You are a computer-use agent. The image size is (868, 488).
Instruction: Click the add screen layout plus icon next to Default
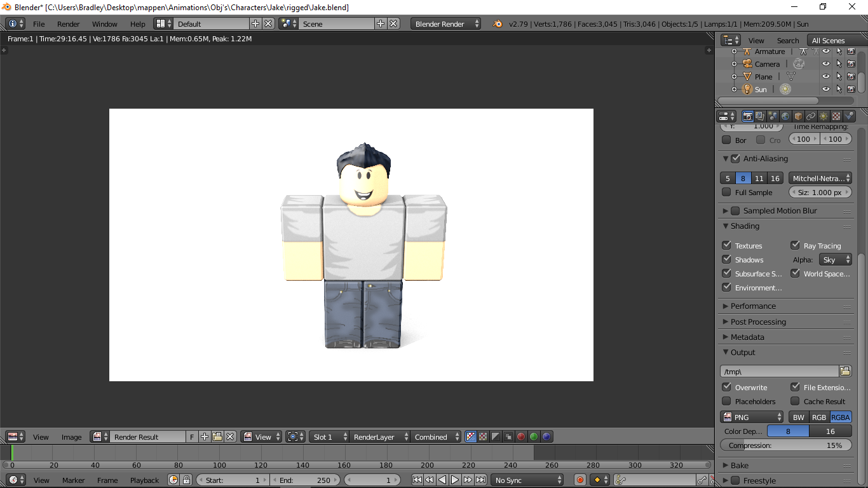[x=255, y=24]
